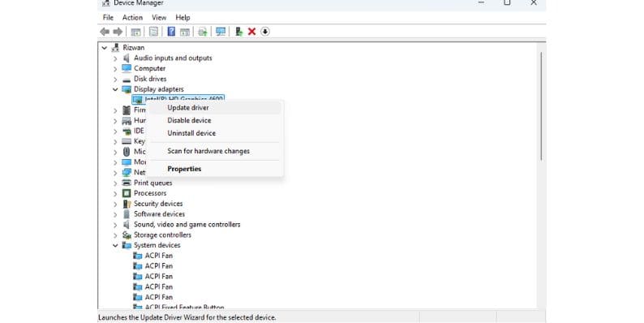This screenshot has width=644, height=323.
Task: Click the circled down-arrow Disable device toolbar icon
Action: (x=265, y=32)
